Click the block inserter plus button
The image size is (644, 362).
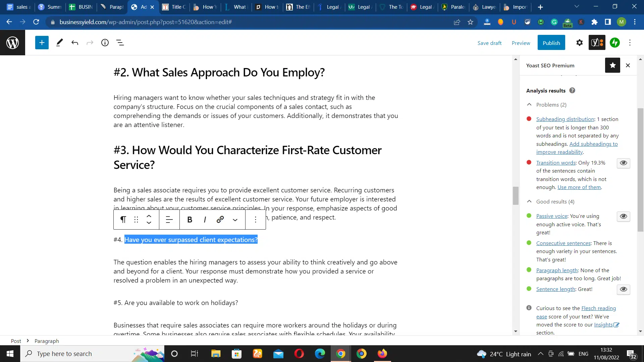point(42,43)
